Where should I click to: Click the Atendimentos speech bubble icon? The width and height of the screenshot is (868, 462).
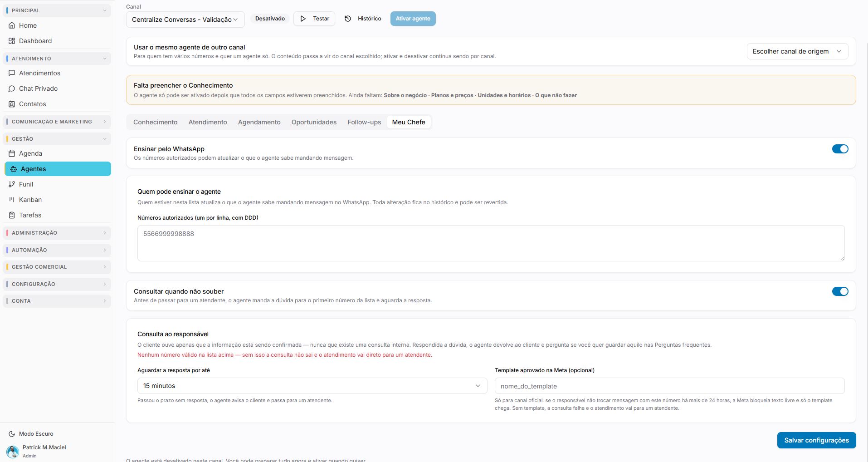(12, 73)
